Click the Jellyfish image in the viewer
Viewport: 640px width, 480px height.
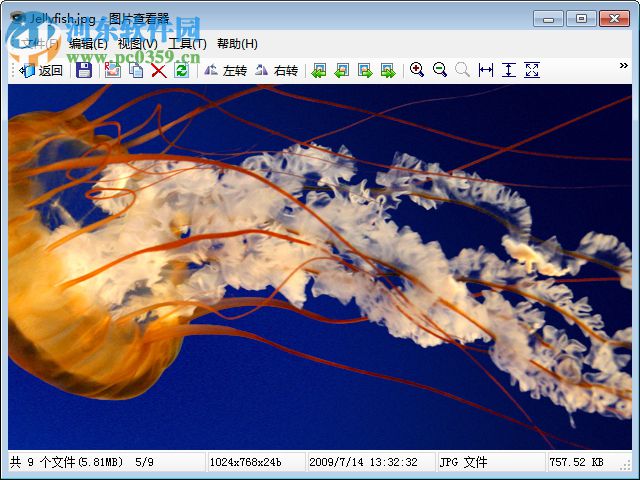(x=320, y=267)
